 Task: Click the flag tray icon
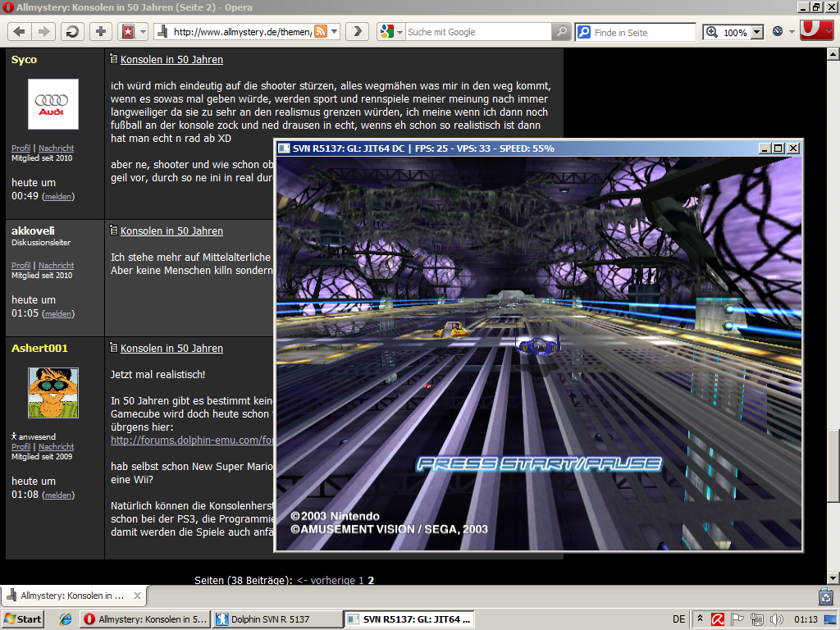pyautogui.click(x=737, y=619)
